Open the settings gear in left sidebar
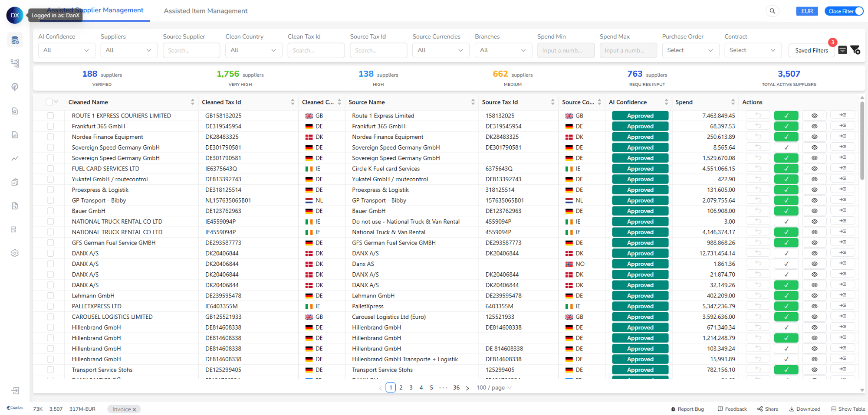The width and height of the screenshot is (868, 415). 15,253
